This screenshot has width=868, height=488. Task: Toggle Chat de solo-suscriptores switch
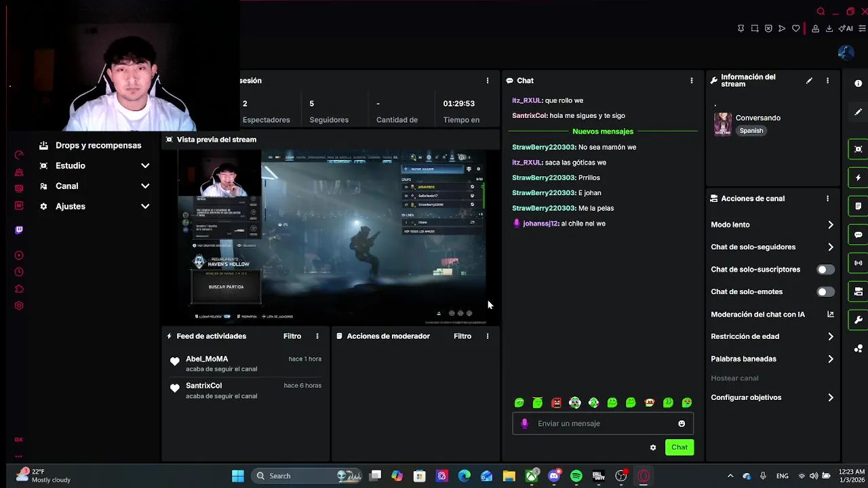[825, 270]
